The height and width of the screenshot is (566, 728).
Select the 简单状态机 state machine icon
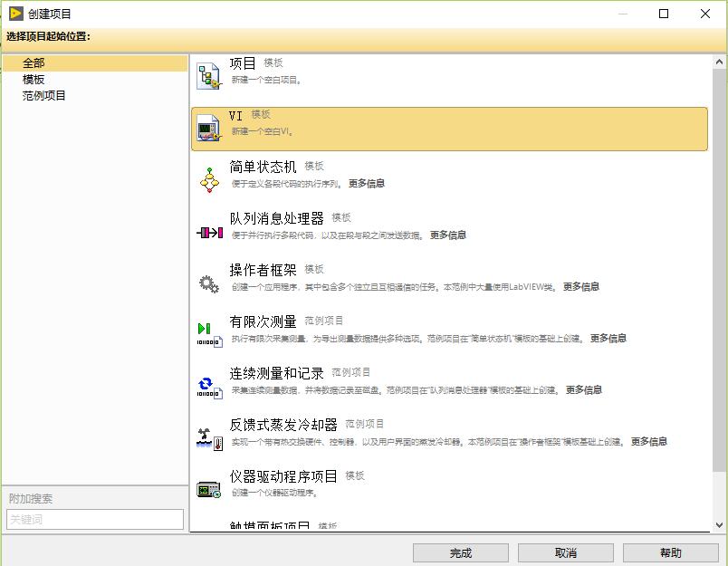pyautogui.click(x=211, y=178)
